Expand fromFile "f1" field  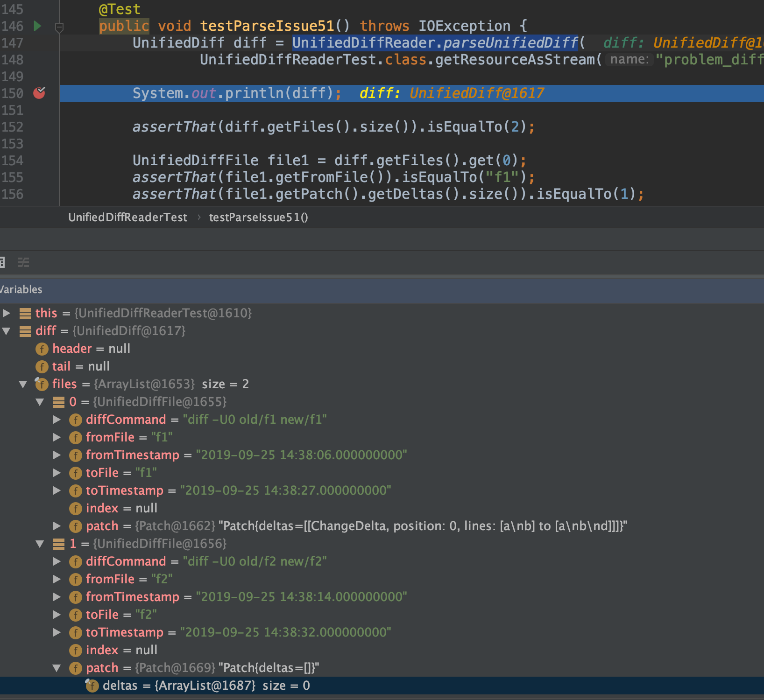click(57, 437)
